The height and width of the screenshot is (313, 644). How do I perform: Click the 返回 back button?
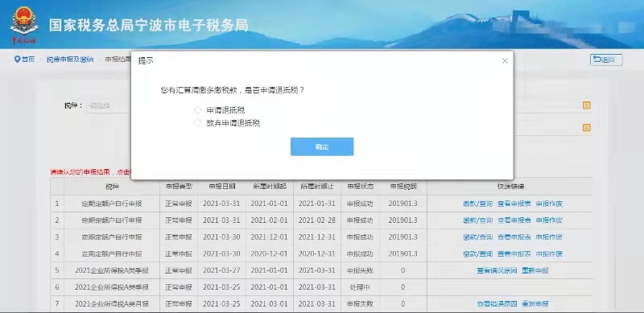[606, 60]
